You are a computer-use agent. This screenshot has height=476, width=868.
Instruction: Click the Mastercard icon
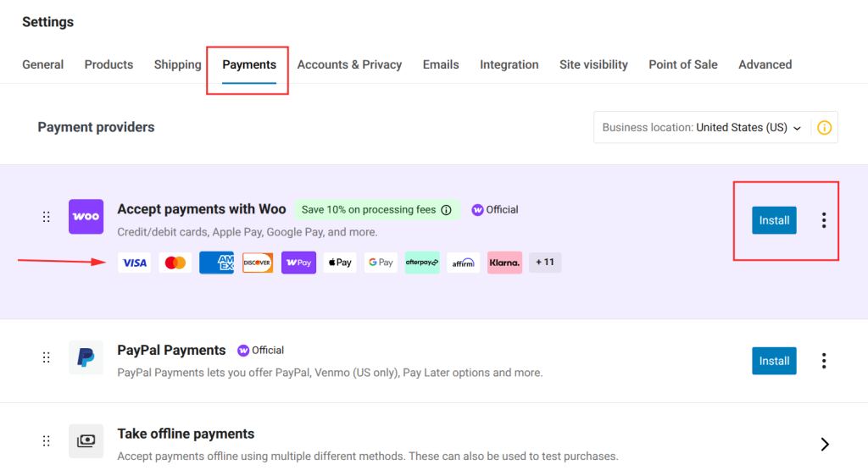tap(175, 263)
